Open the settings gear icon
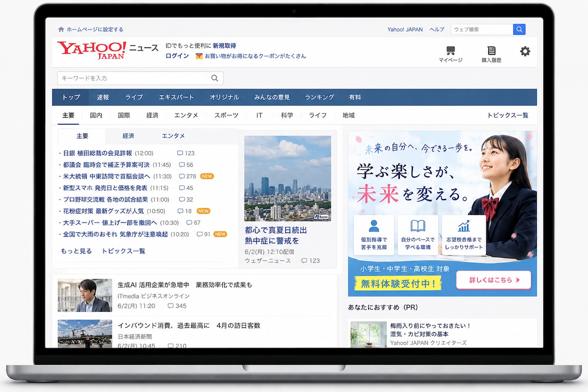 click(x=525, y=51)
